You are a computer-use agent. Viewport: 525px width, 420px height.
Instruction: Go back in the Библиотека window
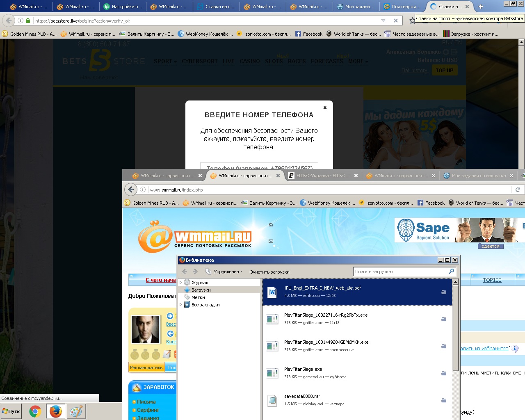185,272
